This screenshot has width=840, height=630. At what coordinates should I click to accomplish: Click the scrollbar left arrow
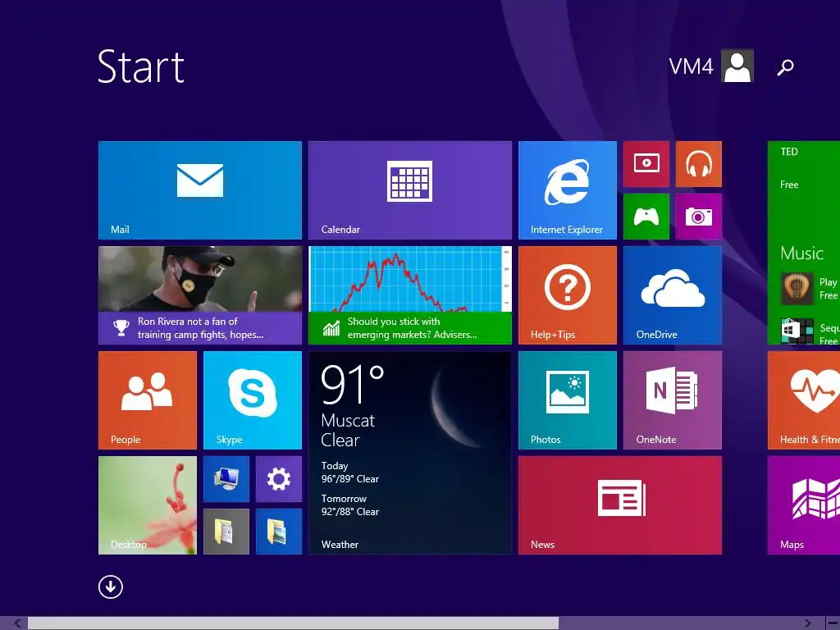pyautogui.click(x=18, y=623)
